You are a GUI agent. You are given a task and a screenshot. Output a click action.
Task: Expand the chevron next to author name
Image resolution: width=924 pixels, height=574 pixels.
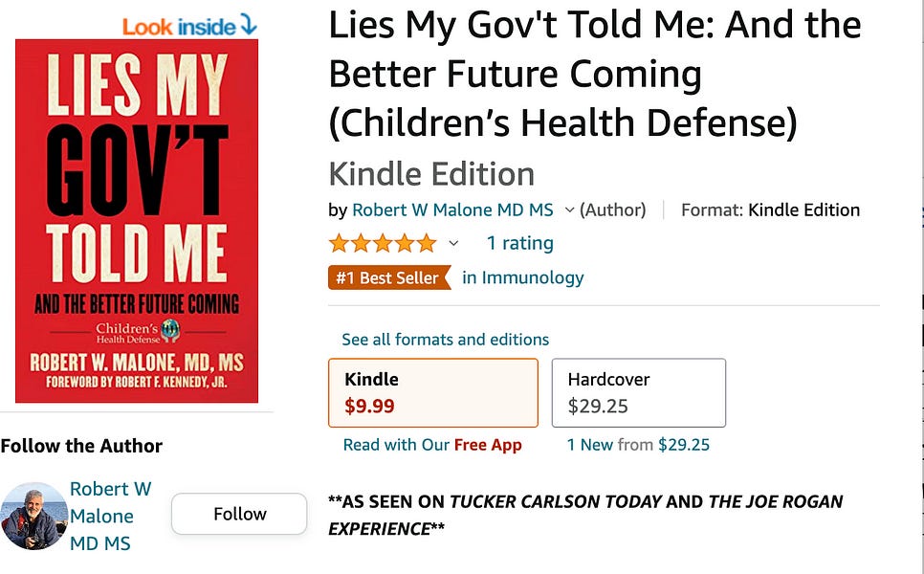[569, 210]
